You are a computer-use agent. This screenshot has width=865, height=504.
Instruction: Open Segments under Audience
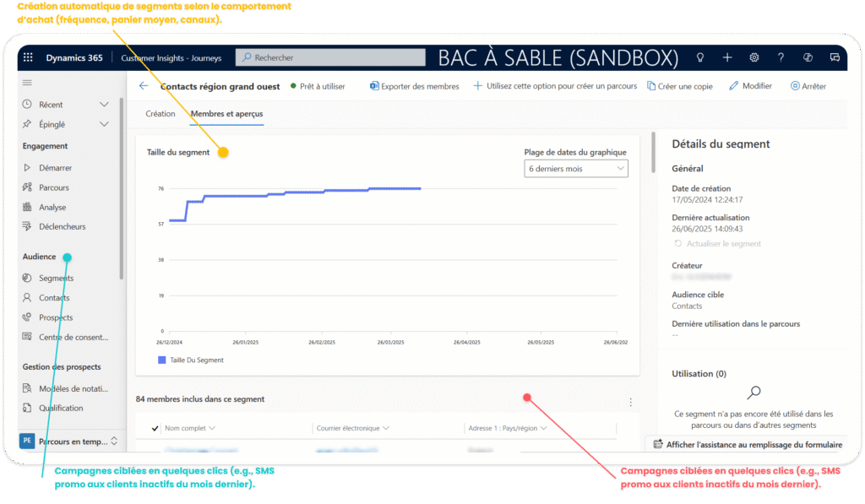click(56, 278)
